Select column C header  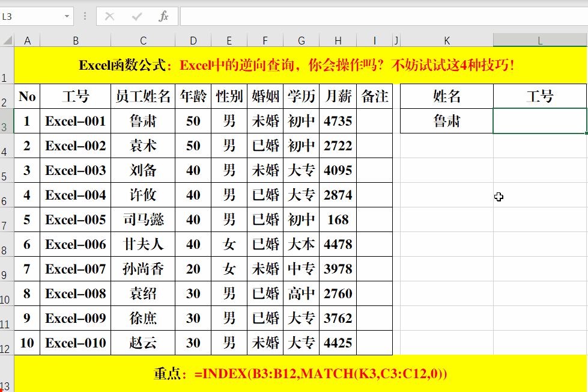coord(143,40)
